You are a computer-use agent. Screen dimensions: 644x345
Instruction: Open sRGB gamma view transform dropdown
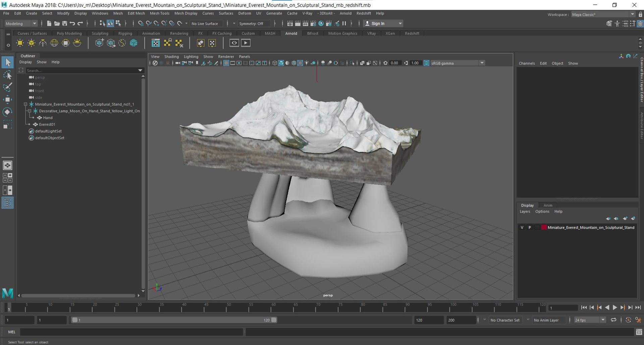(458, 63)
